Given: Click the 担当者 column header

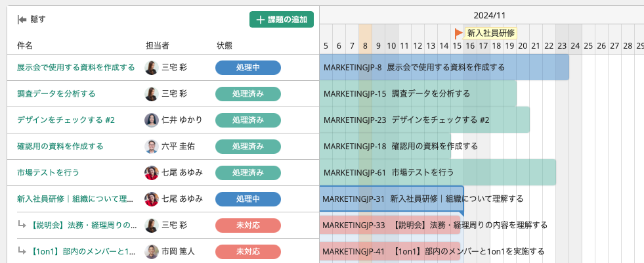Looking at the screenshot, I should coord(158,45).
